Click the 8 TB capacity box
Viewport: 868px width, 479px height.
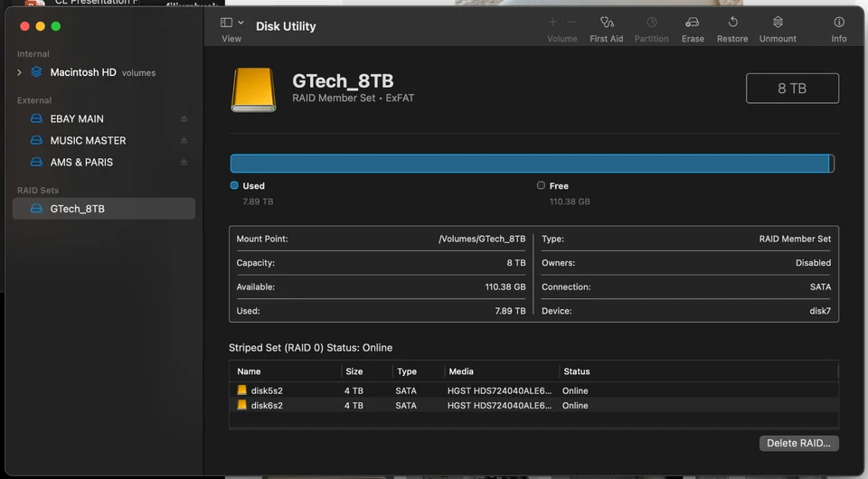point(792,89)
